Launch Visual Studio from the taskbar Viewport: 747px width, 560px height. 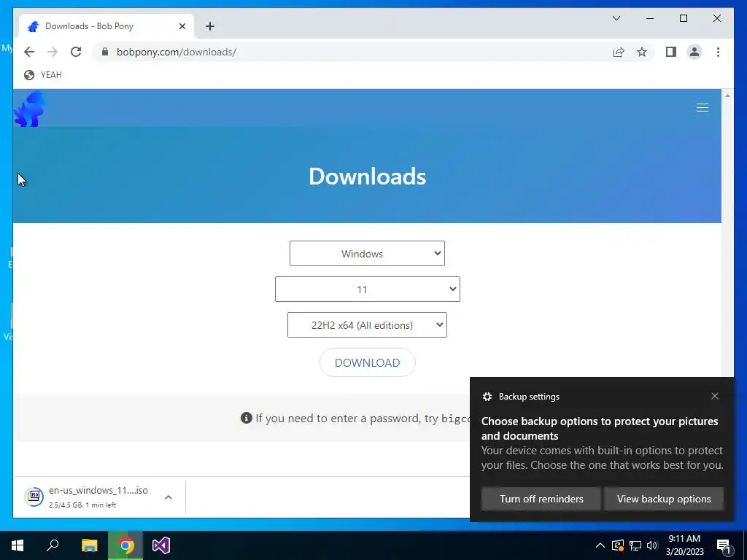pos(161,545)
